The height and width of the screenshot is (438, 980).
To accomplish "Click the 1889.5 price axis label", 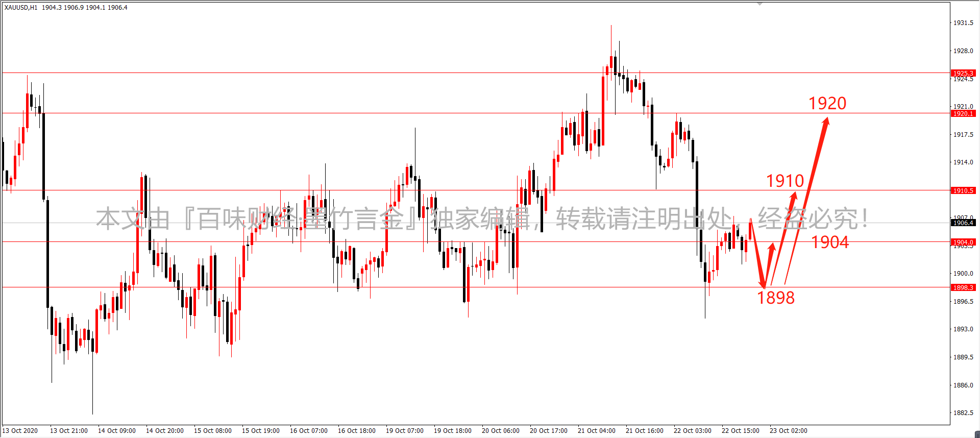I will [x=963, y=357].
